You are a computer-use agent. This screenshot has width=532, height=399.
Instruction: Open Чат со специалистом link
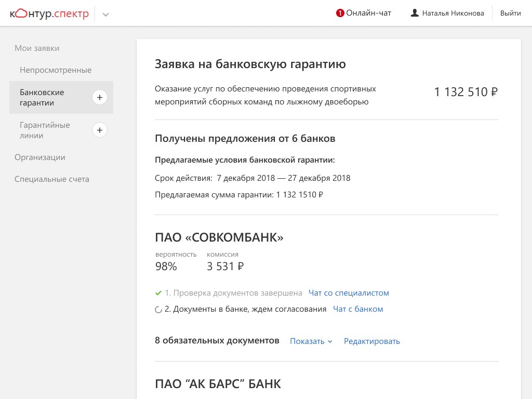point(349,293)
